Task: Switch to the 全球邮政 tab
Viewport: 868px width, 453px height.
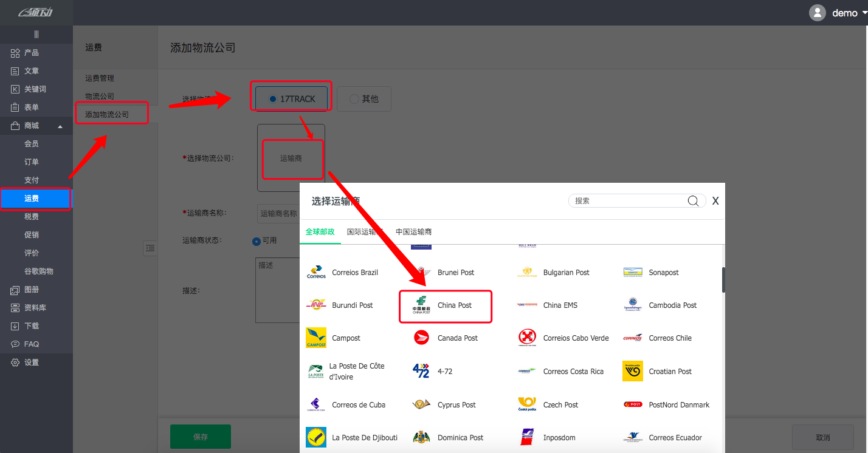Action: [x=320, y=232]
